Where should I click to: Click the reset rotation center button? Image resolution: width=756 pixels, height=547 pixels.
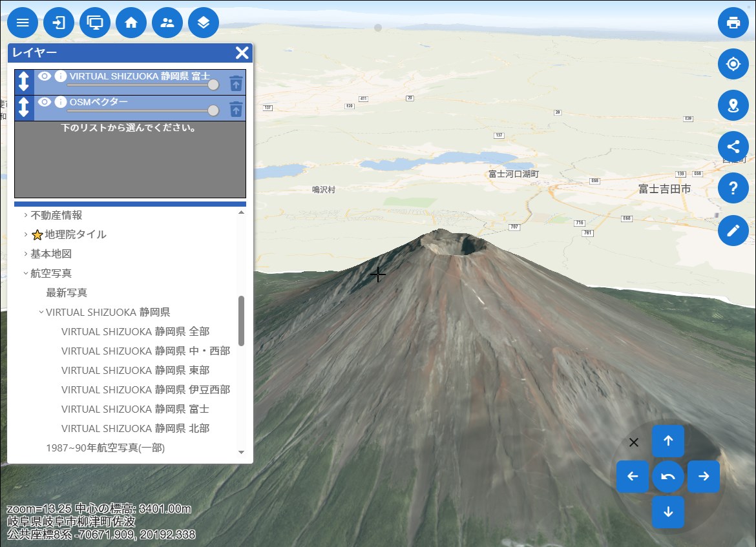pyautogui.click(x=668, y=477)
